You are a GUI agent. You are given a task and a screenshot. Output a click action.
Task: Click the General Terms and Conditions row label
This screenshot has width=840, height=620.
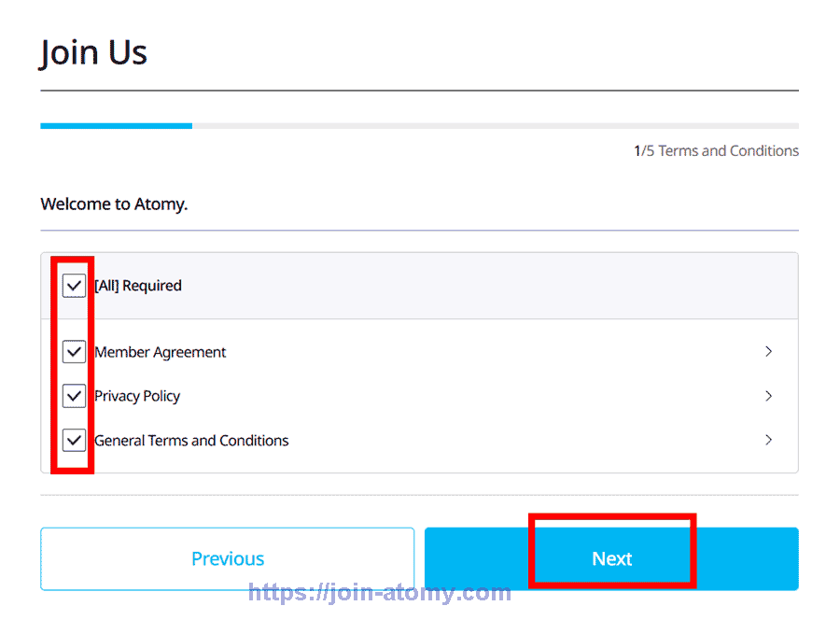[190, 440]
